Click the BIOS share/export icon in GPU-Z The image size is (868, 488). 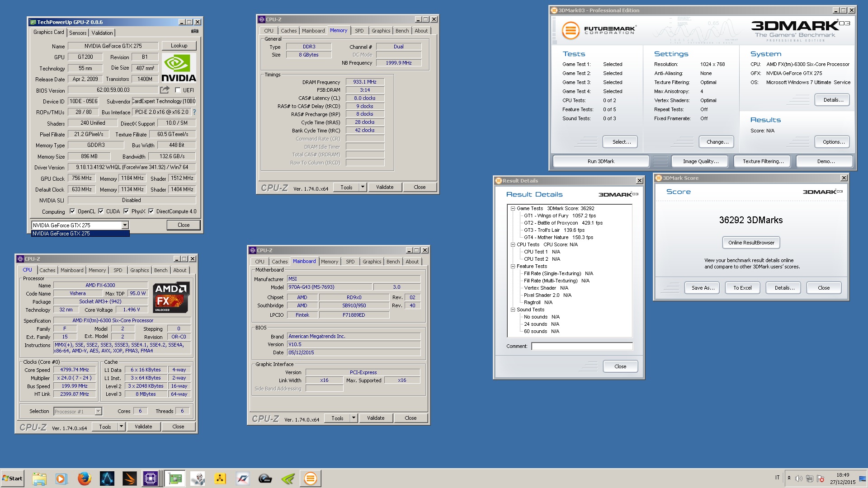(x=165, y=90)
